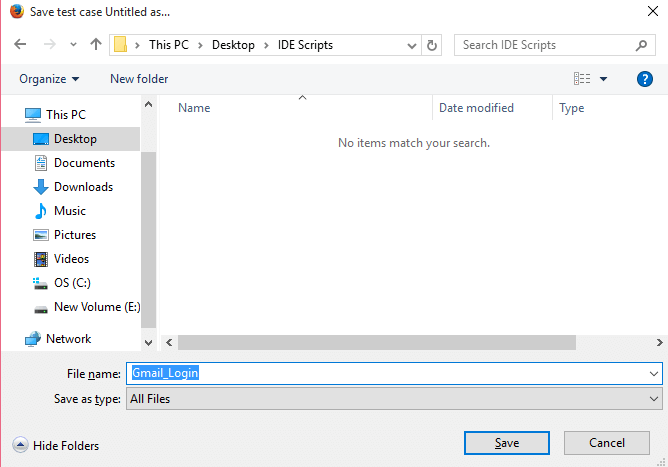The width and height of the screenshot is (668, 467).
Task: Click the Videos film icon in sidebar
Action: (x=41, y=259)
